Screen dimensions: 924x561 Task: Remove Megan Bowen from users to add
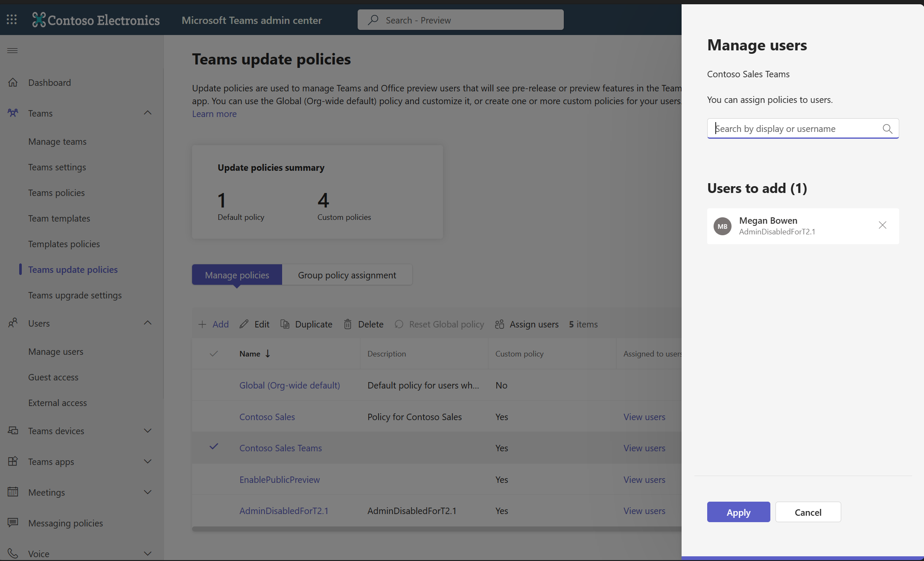(x=883, y=225)
